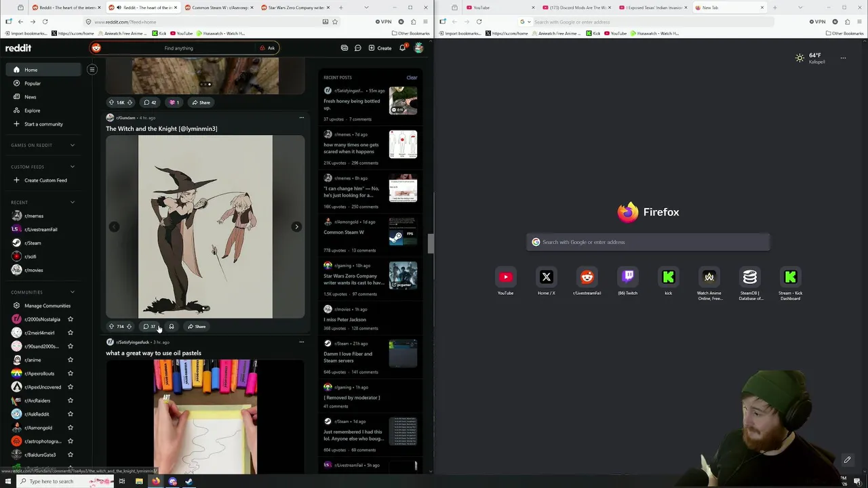
Task: Click Firefox new tab search box
Action: point(648,242)
